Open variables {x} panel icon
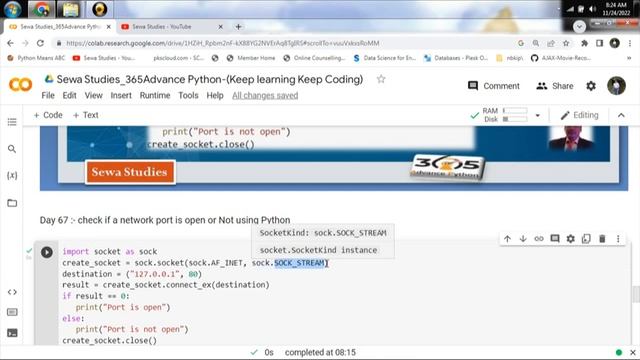 click(x=12, y=176)
